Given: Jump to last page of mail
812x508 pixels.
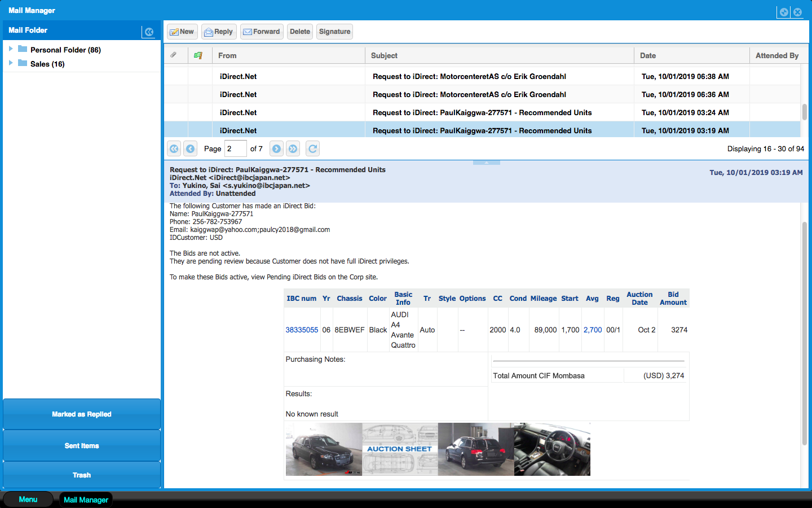Looking at the screenshot, I should tap(293, 148).
